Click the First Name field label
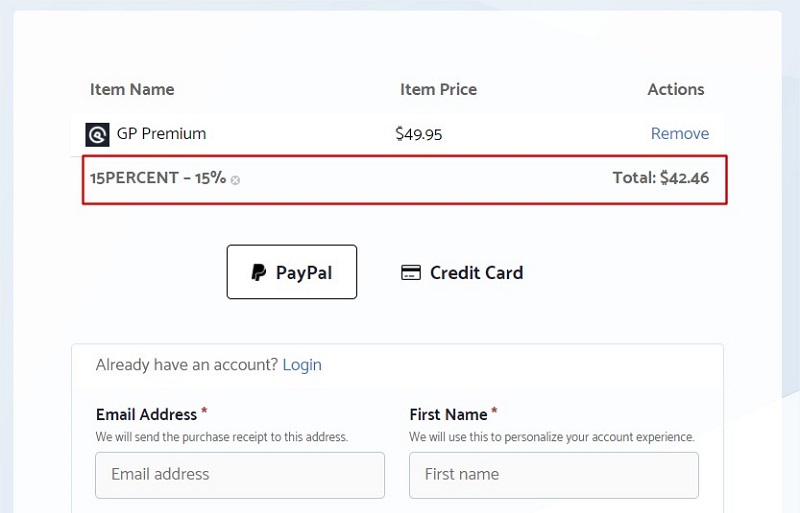Image resolution: width=800 pixels, height=513 pixels. click(x=448, y=414)
